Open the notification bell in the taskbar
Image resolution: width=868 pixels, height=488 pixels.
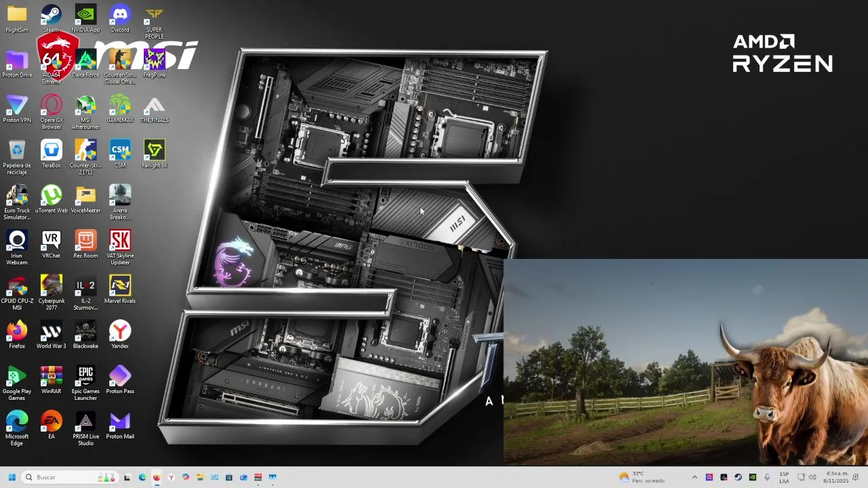(856, 477)
